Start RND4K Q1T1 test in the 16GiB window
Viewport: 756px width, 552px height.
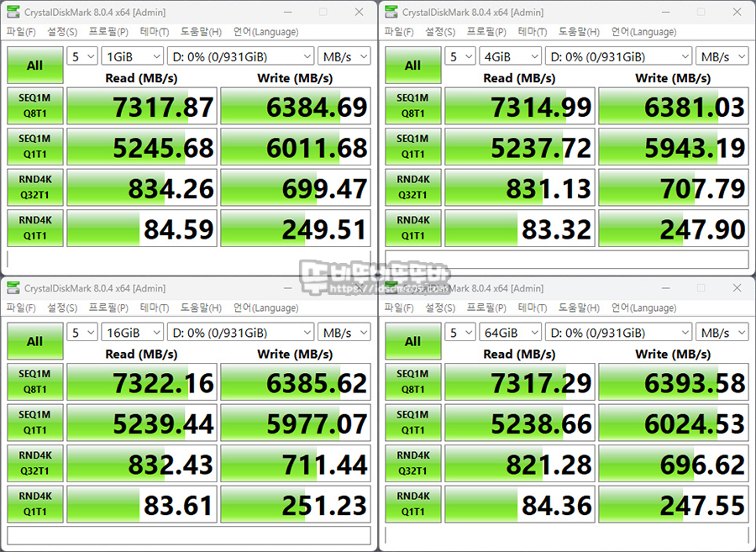point(35,504)
